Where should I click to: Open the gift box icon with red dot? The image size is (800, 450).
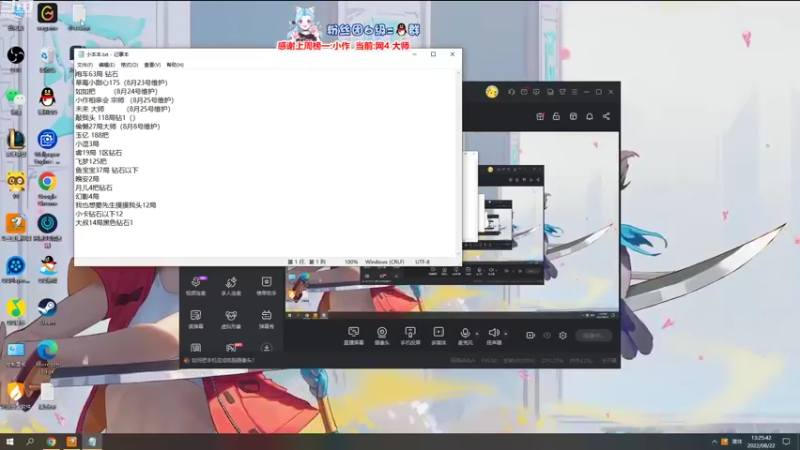pyautogui.click(x=540, y=116)
